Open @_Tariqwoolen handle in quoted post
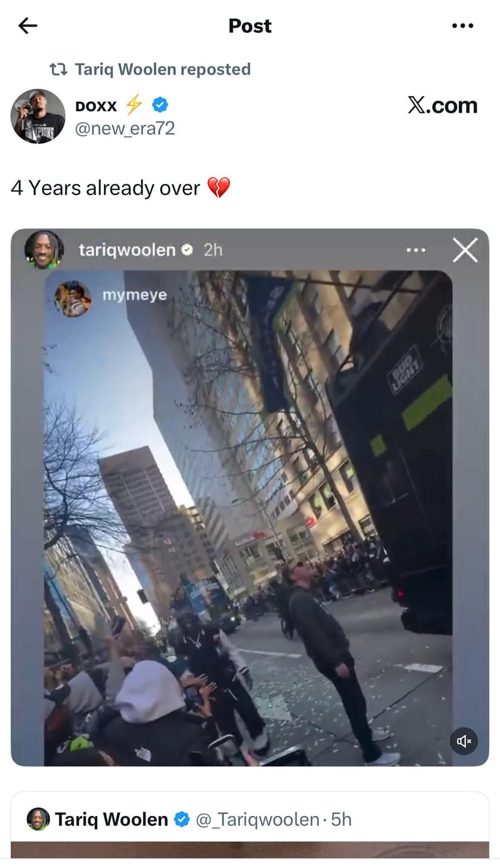The height and width of the screenshot is (868, 500). click(x=258, y=819)
